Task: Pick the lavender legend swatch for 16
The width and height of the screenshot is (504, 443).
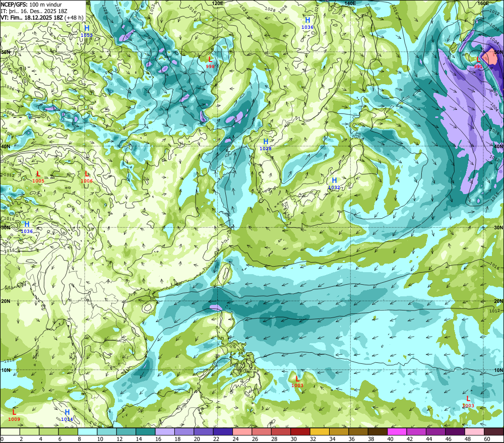Action: pos(165,431)
